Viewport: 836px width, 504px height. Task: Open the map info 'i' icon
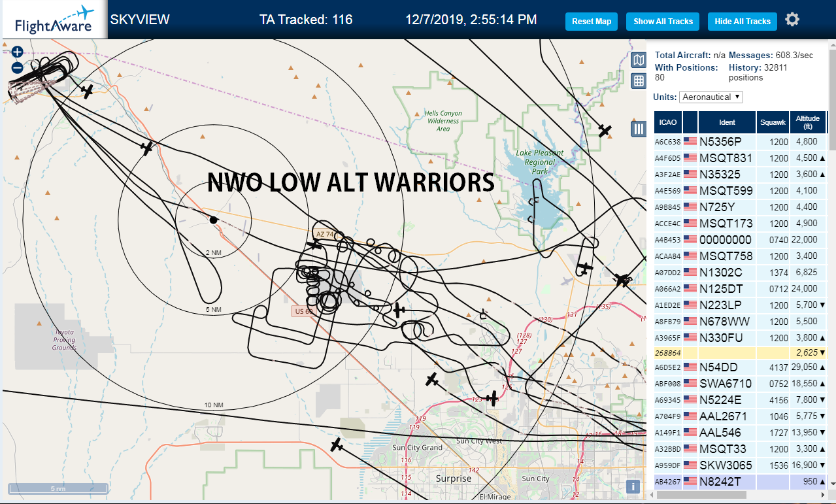[x=632, y=486]
